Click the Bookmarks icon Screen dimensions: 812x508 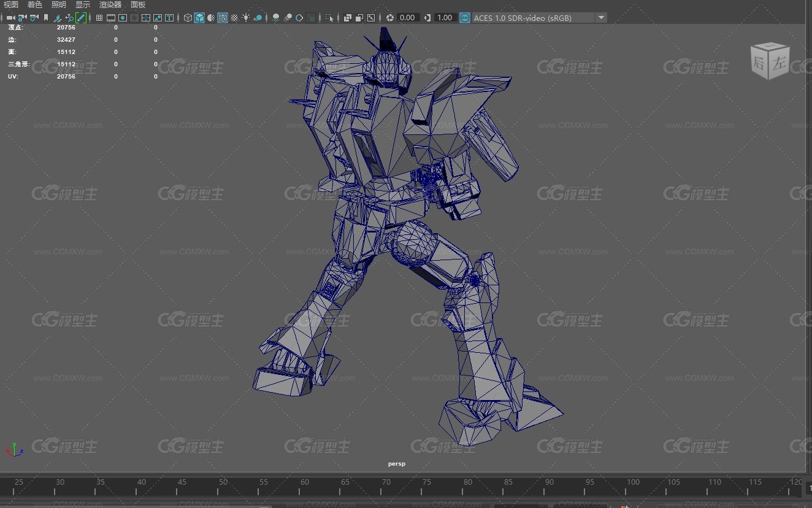[x=46, y=18]
